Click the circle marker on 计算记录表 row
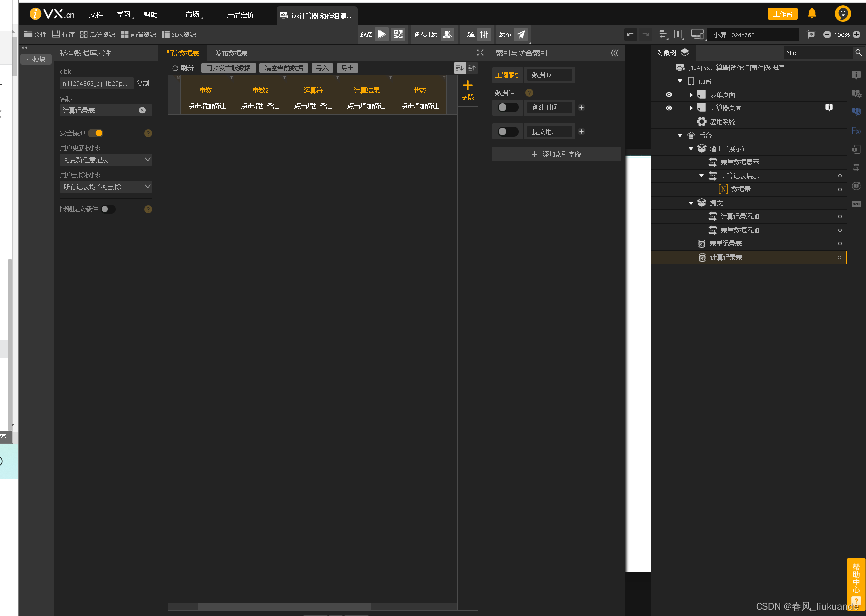This screenshot has width=866, height=616. (x=839, y=257)
